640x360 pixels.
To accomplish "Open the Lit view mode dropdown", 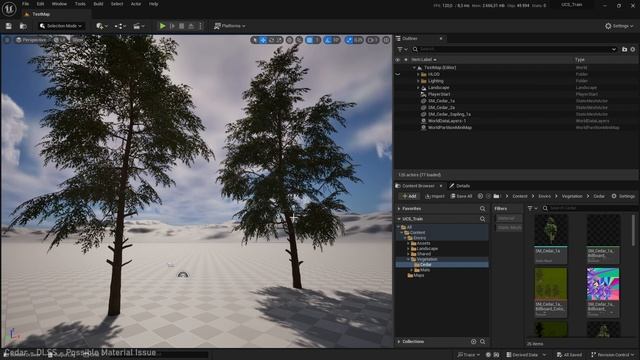I will [60, 40].
